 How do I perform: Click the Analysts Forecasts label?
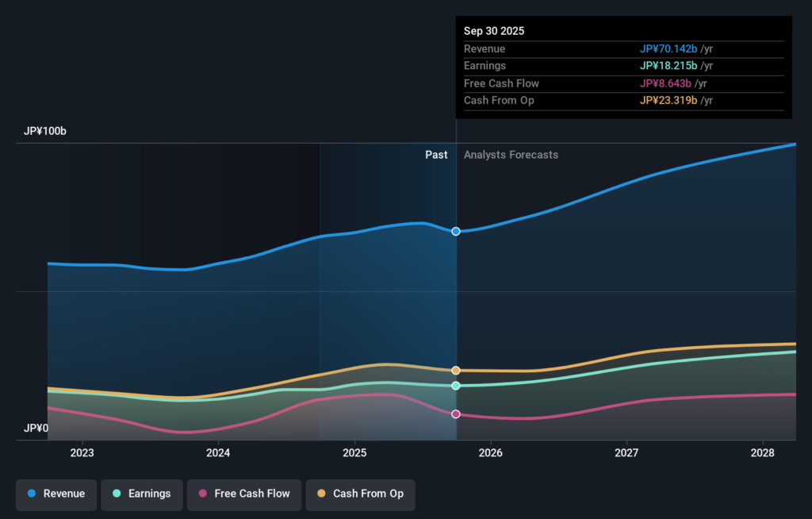[511, 155]
